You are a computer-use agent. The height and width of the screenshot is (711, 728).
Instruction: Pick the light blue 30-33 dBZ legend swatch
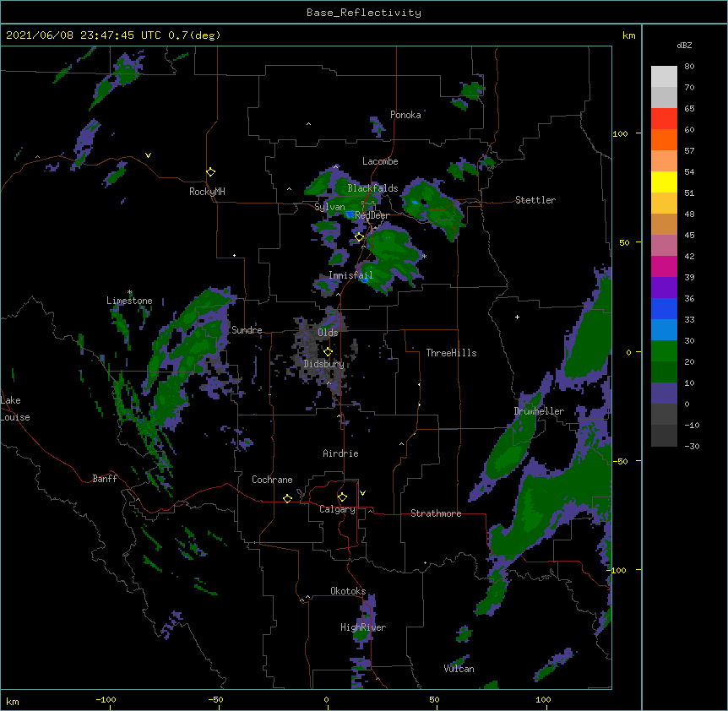point(664,329)
